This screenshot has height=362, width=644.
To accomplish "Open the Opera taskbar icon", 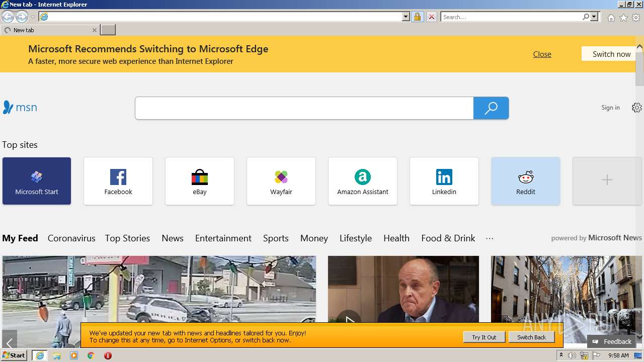I will pos(108,355).
